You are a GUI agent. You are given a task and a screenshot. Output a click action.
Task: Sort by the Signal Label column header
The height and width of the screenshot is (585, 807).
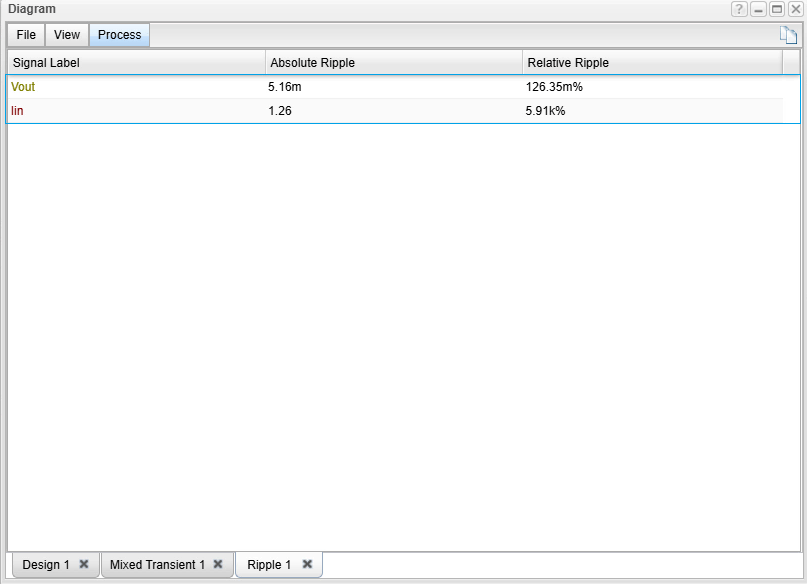point(135,63)
